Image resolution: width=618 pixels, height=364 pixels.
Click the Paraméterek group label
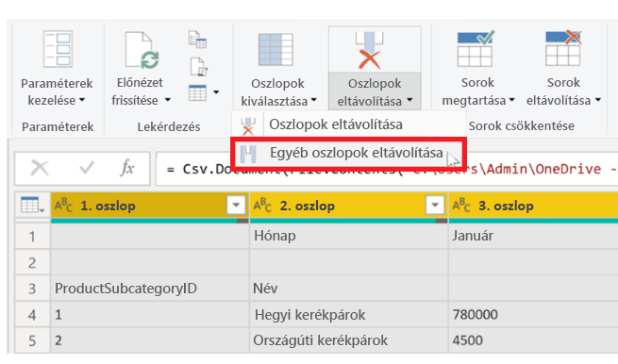point(58,127)
